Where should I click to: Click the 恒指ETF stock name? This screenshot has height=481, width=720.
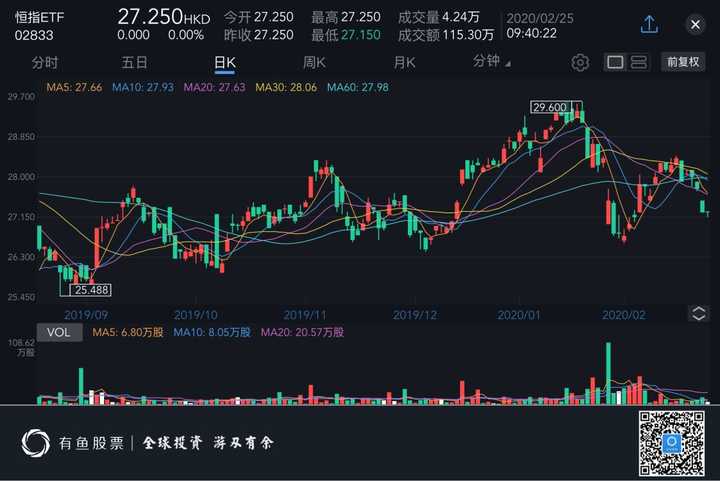[39, 17]
